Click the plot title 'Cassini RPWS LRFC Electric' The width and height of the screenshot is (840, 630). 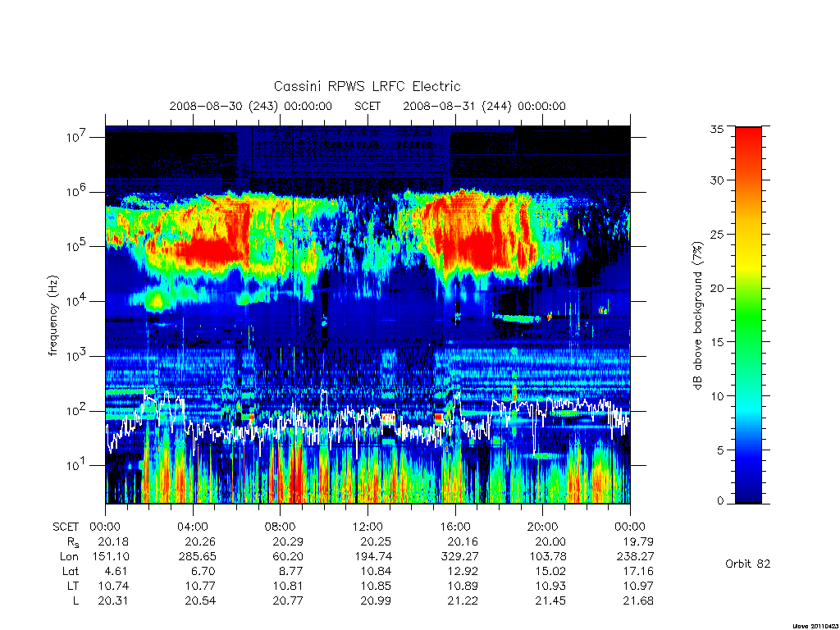tap(367, 86)
